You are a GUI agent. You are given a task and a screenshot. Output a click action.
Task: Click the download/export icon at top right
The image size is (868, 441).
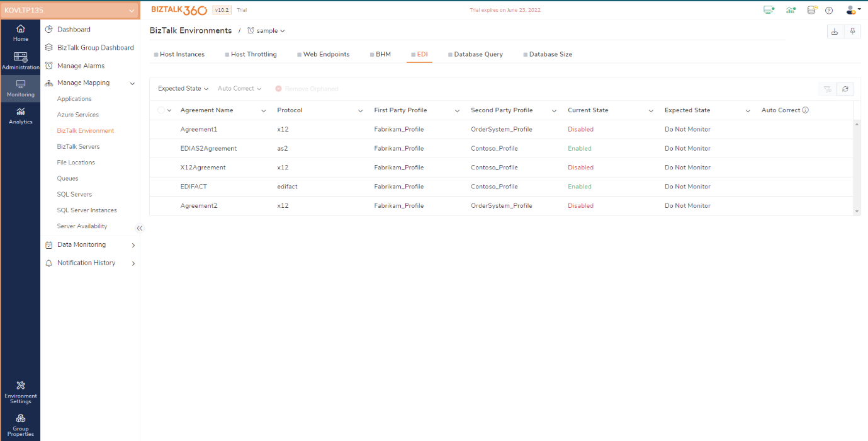[x=835, y=31]
